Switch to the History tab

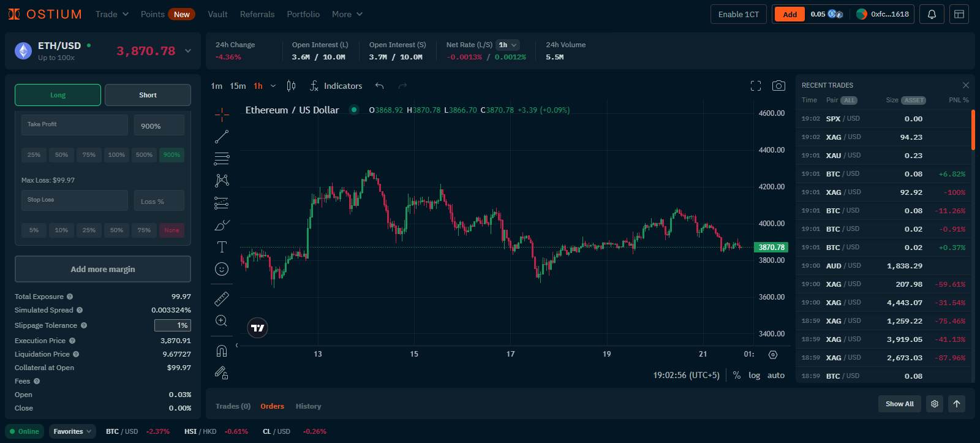click(308, 406)
